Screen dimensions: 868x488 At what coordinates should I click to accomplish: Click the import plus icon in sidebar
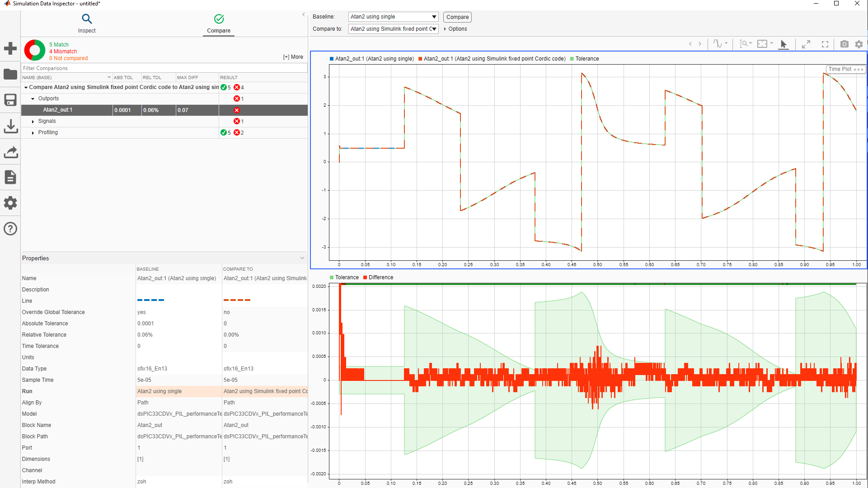(10, 48)
